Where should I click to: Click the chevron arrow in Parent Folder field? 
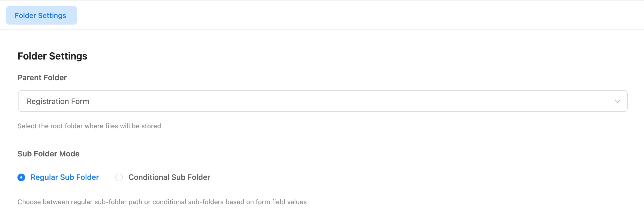pyautogui.click(x=617, y=101)
